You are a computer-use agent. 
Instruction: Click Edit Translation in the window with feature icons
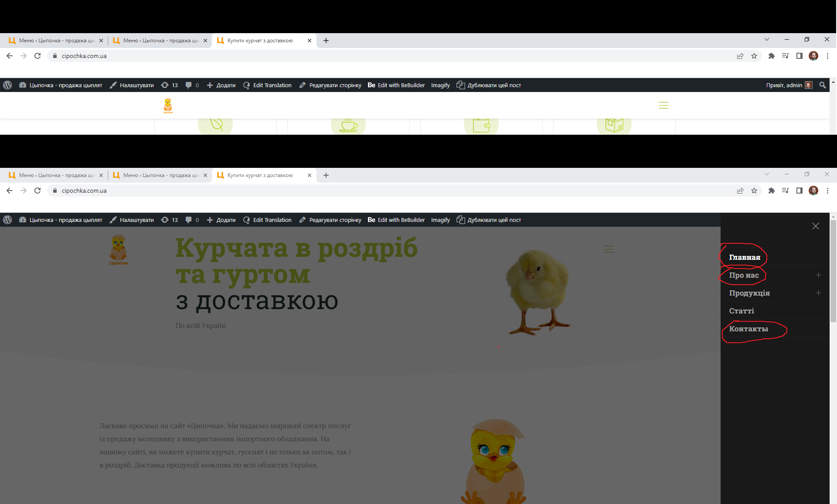pos(267,85)
